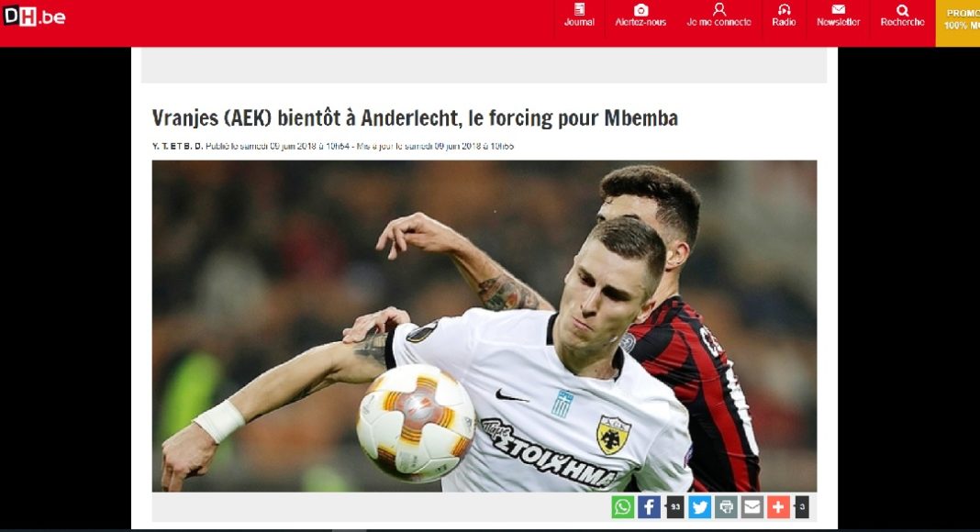
Task: Print the article with printer icon
Action: [x=726, y=507]
